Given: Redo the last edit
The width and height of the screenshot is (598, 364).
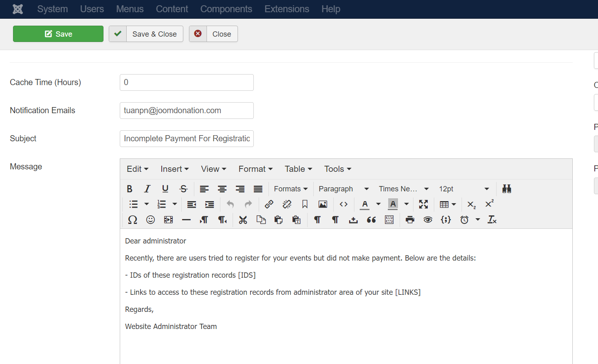Looking at the screenshot, I should click(248, 204).
